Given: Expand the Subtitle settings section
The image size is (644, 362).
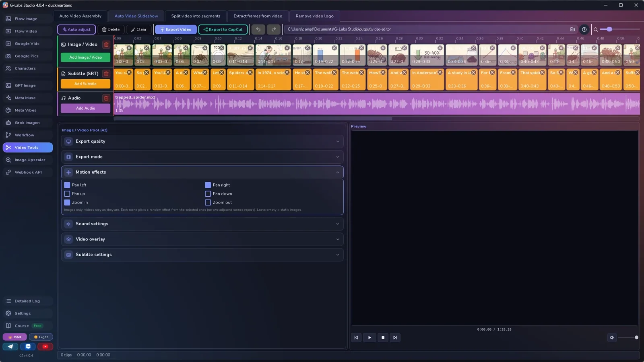Looking at the screenshot, I should (202, 255).
